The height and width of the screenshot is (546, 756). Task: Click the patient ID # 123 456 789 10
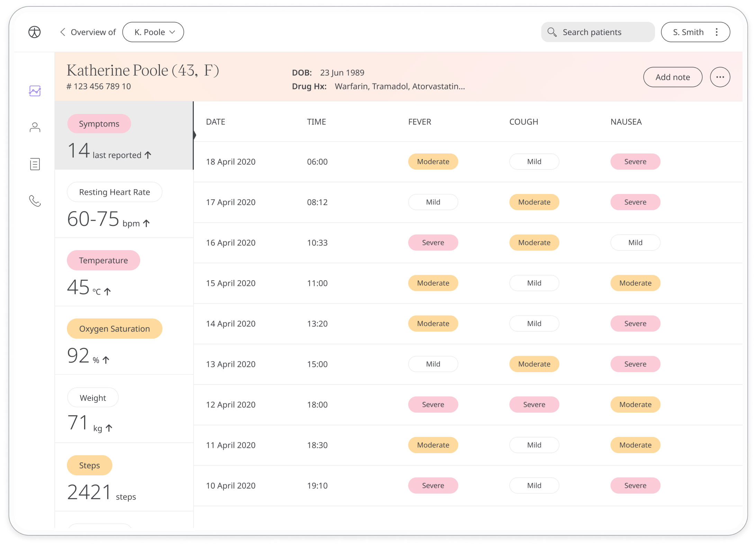pos(99,86)
